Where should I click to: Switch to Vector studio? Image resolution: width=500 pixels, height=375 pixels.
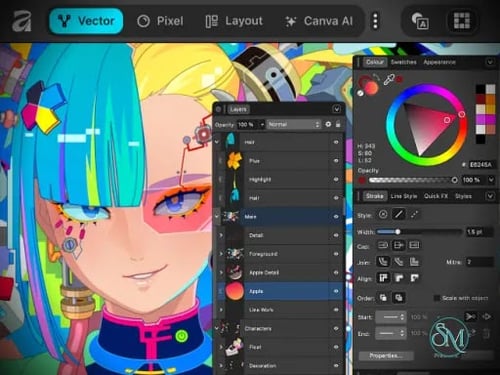coord(86,21)
